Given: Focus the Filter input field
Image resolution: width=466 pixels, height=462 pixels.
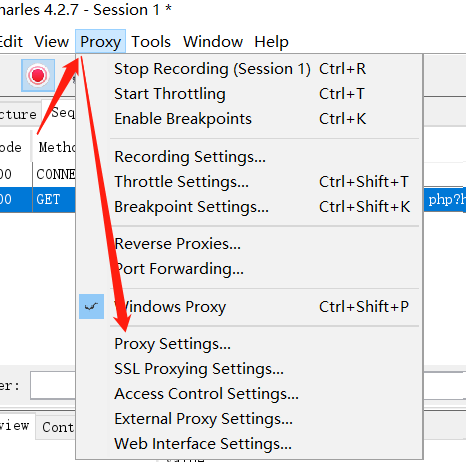Looking at the screenshot, I should 53,385.
